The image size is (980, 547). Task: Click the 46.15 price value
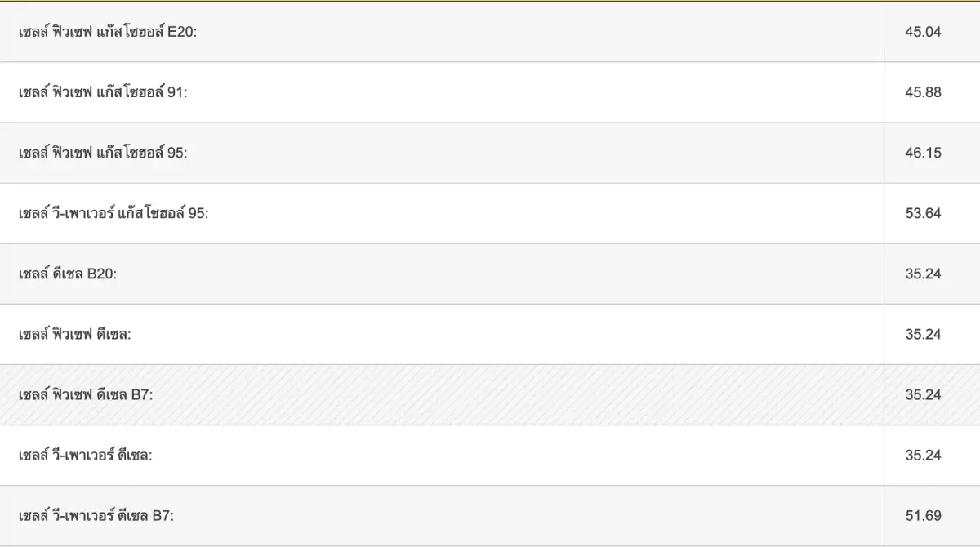(923, 153)
